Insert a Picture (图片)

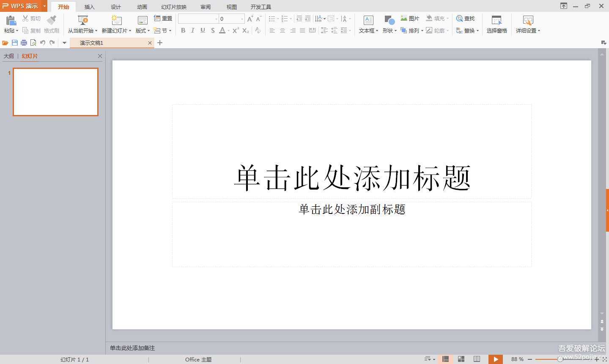pyautogui.click(x=410, y=19)
